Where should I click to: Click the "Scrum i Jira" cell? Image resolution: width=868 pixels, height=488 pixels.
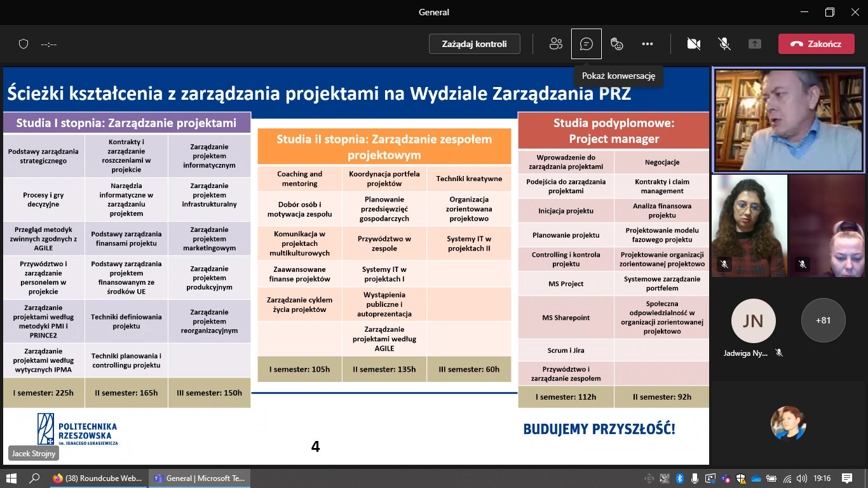click(566, 350)
